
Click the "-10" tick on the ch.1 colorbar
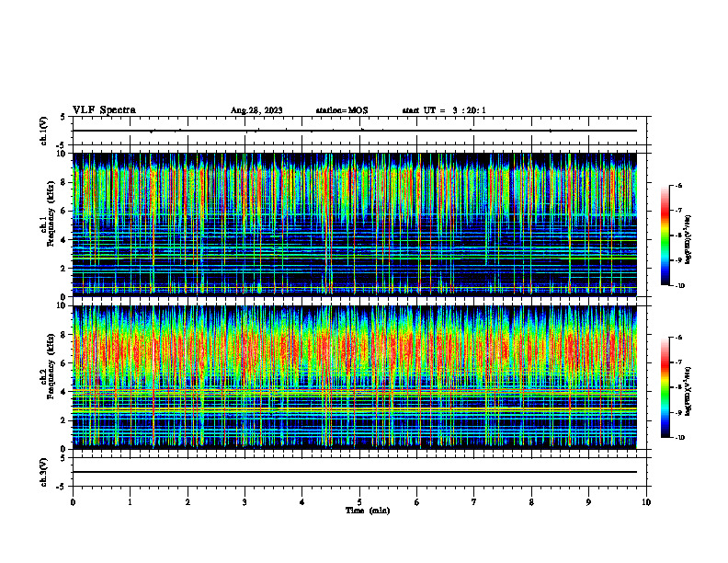679,286
